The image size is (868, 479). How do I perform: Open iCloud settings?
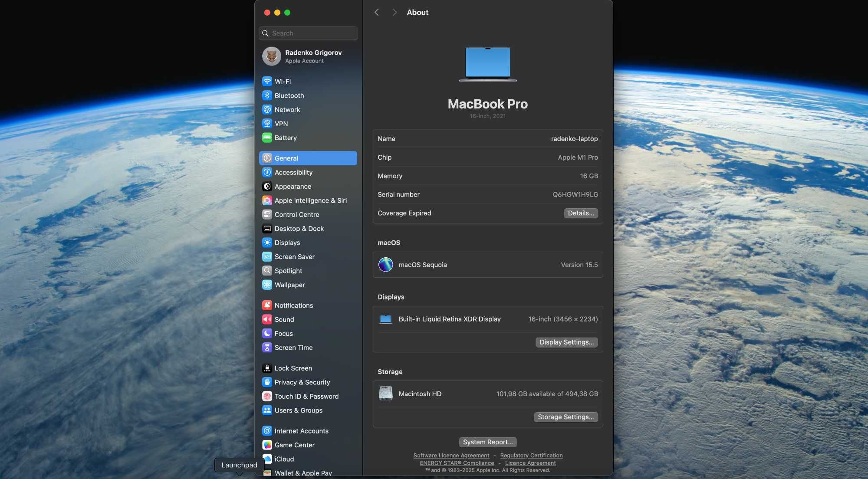point(308,459)
